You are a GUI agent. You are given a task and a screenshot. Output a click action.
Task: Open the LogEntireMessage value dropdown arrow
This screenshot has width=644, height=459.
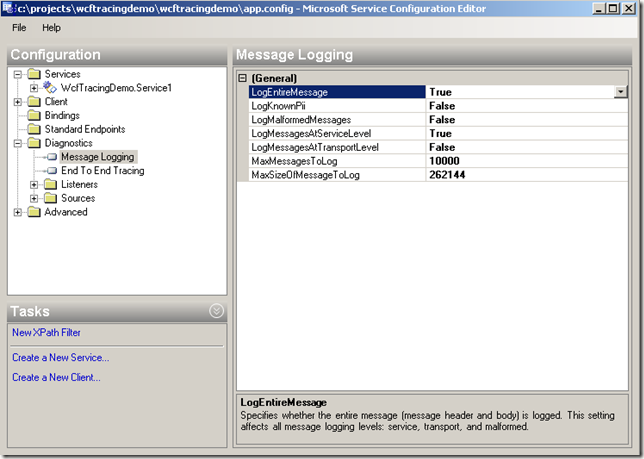click(x=621, y=92)
